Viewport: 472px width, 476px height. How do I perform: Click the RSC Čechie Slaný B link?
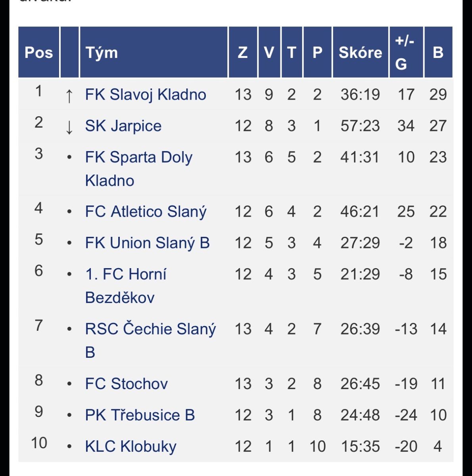150,329
